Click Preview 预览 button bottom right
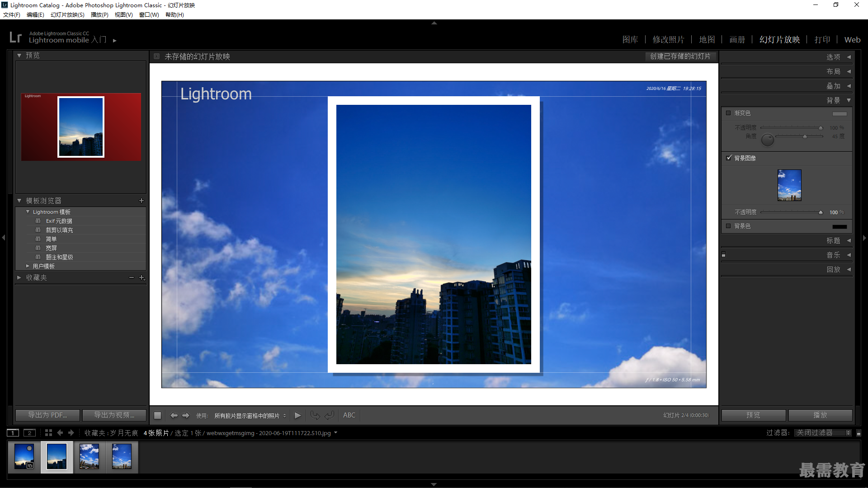 tap(754, 415)
